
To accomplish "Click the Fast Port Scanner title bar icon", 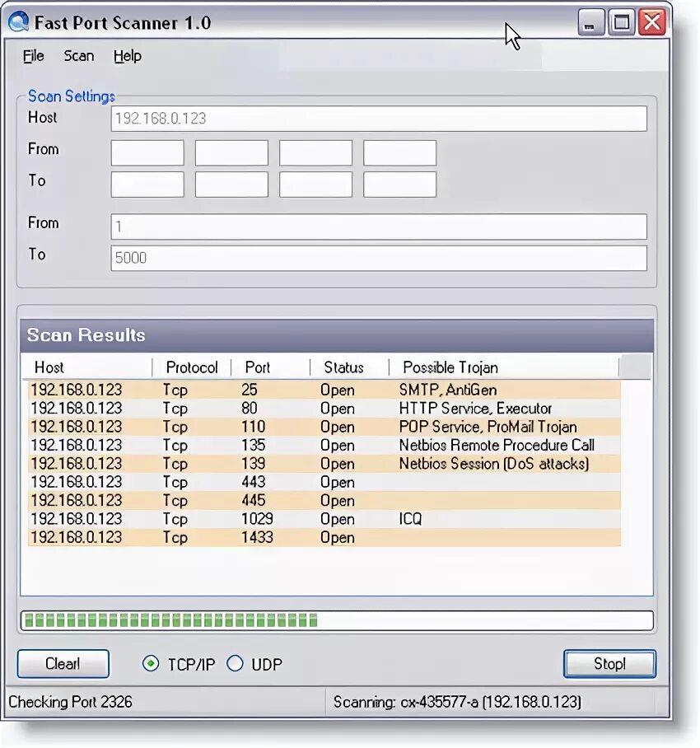I will click(x=18, y=22).
